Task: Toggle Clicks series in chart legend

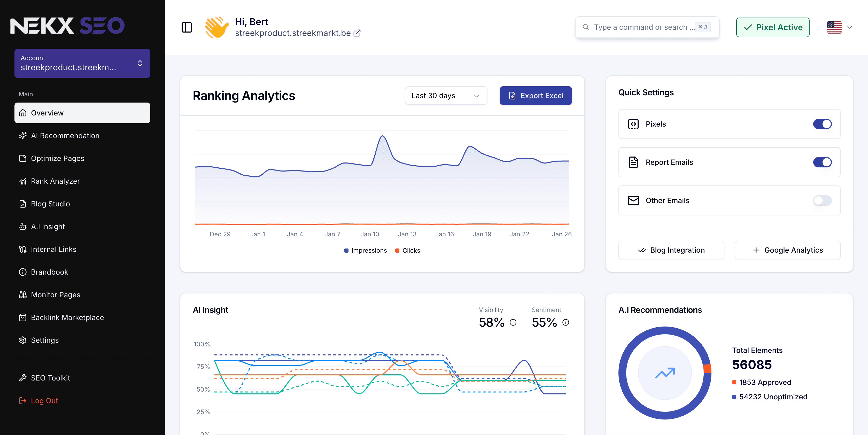Action: [407, 250]
